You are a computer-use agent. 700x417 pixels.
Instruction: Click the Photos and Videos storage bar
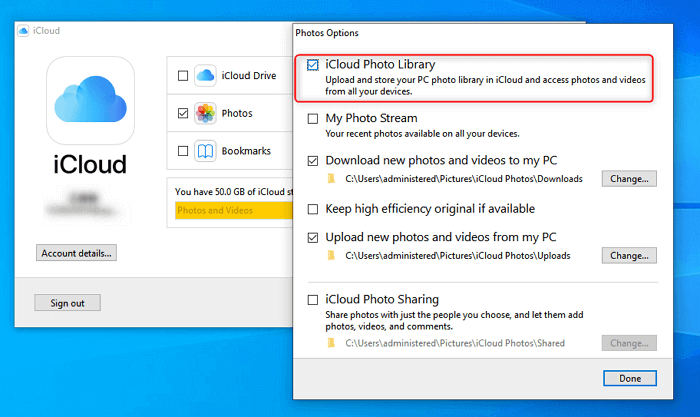(x=230, y=211)
